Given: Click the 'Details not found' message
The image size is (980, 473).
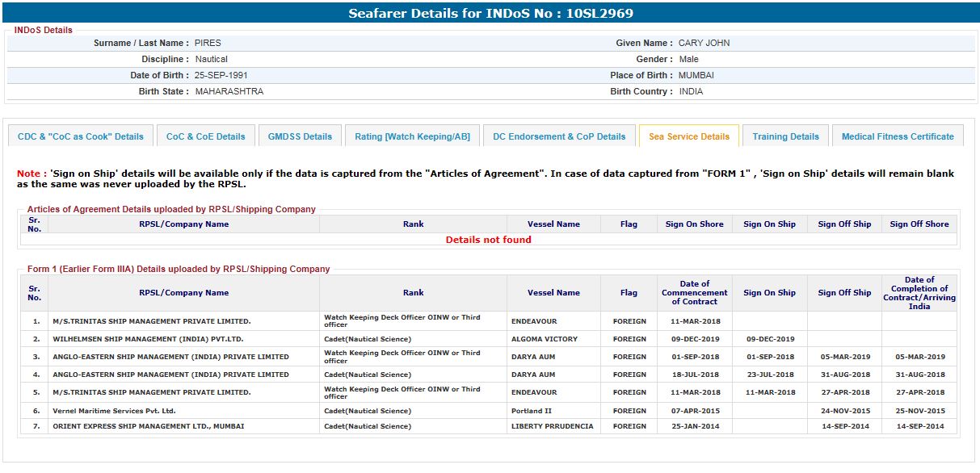Looking at the screenshot, I should pyautogui.click(x=488, y=240).
